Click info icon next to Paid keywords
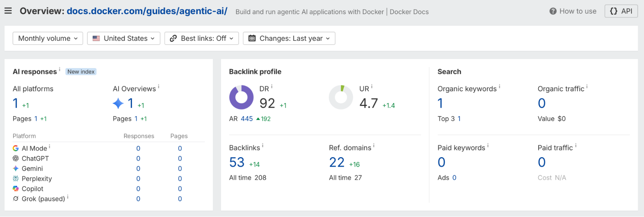The height and width of the screenshot is (217, 644). pos(488,145)
